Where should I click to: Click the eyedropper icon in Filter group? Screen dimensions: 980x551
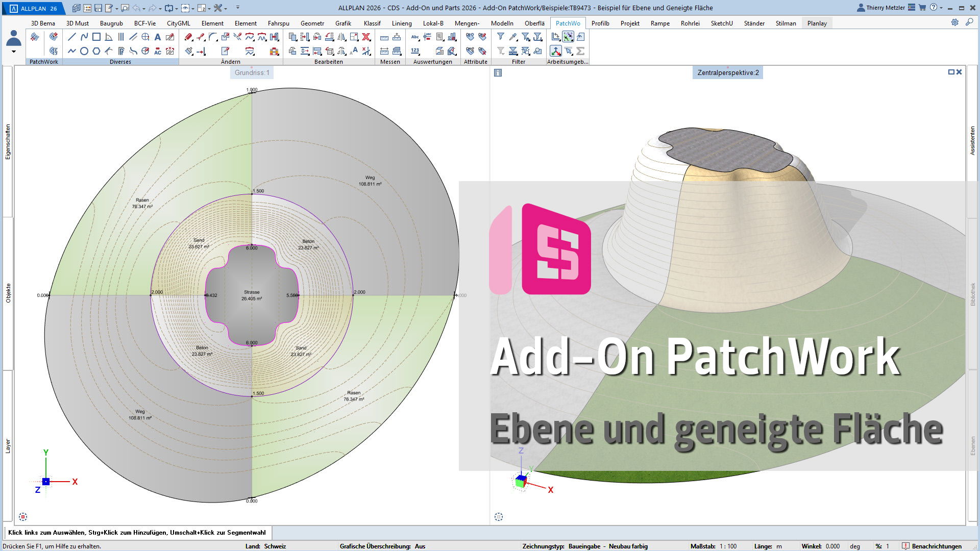click(x=513, y=37)
